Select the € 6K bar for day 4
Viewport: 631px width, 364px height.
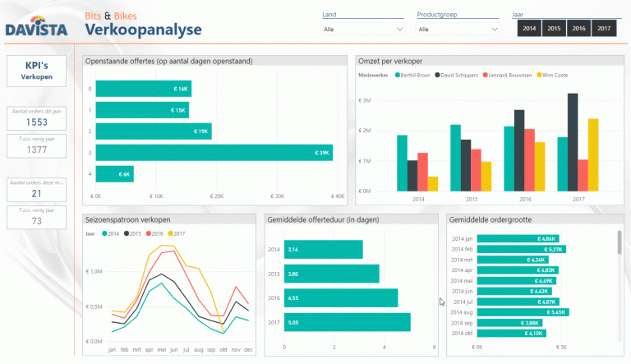[115, 174]
